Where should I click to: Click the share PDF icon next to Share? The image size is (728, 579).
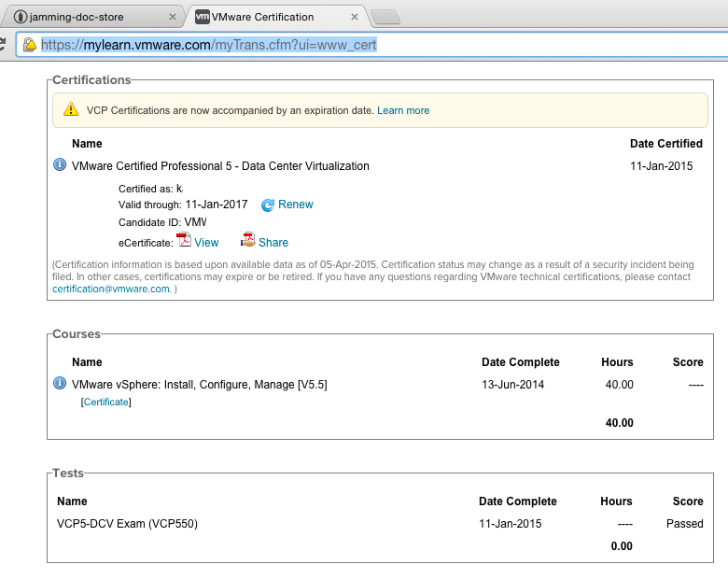click(x=248, y=240)
